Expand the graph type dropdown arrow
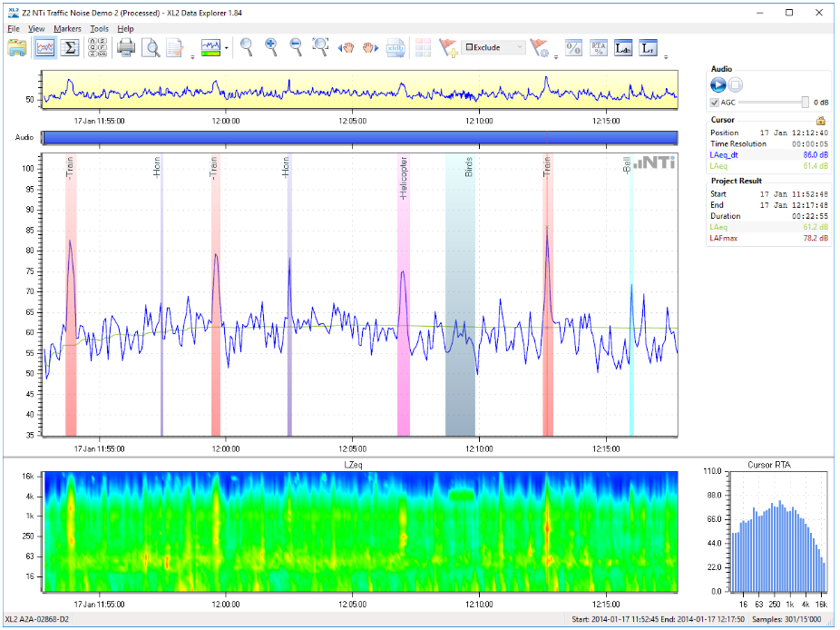The width and height of the screenshot is (840, 630). tap(227, 48)
